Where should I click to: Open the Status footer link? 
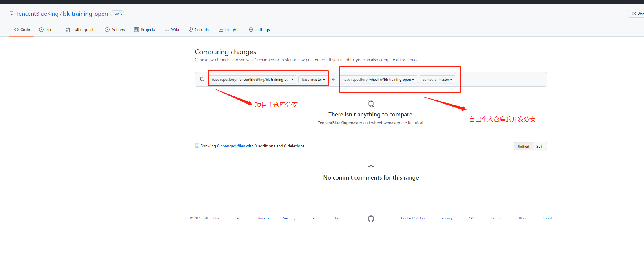[x=314, y=218]
